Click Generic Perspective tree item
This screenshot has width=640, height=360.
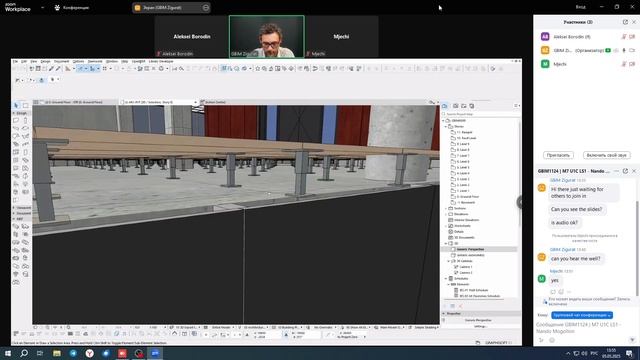pos(470,249)
